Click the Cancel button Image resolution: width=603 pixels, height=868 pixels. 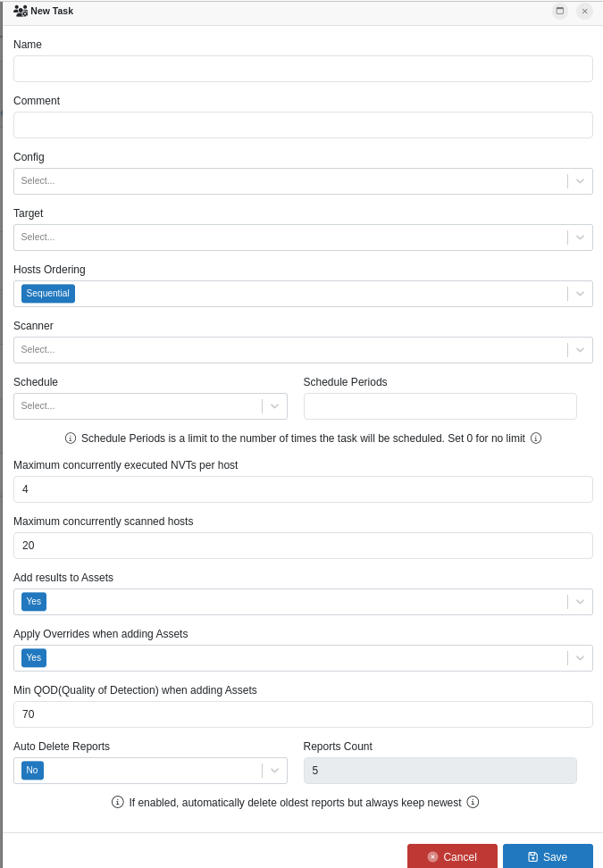point(452,856)
